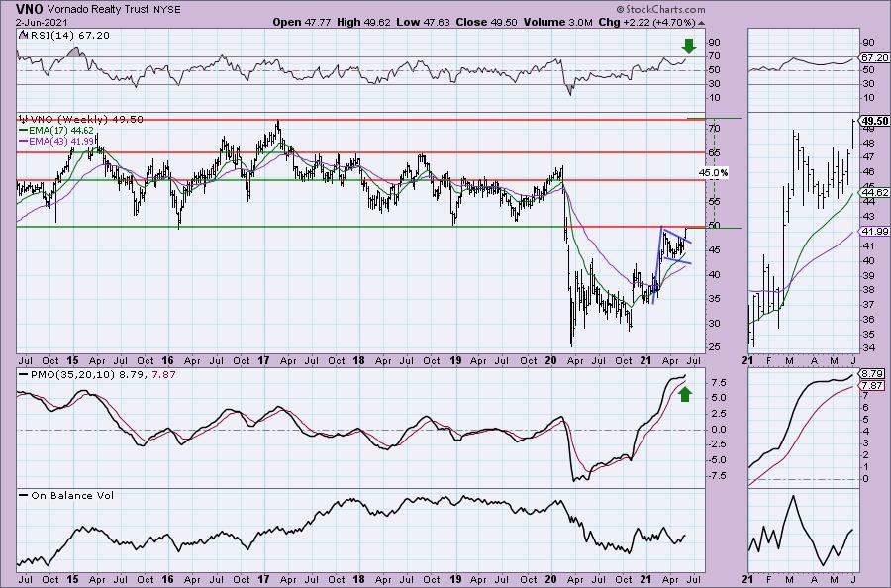Viewport: 891px width, 588px height.
Task: Click the VNO ticker symbol in header
Action: coord(28,9)
